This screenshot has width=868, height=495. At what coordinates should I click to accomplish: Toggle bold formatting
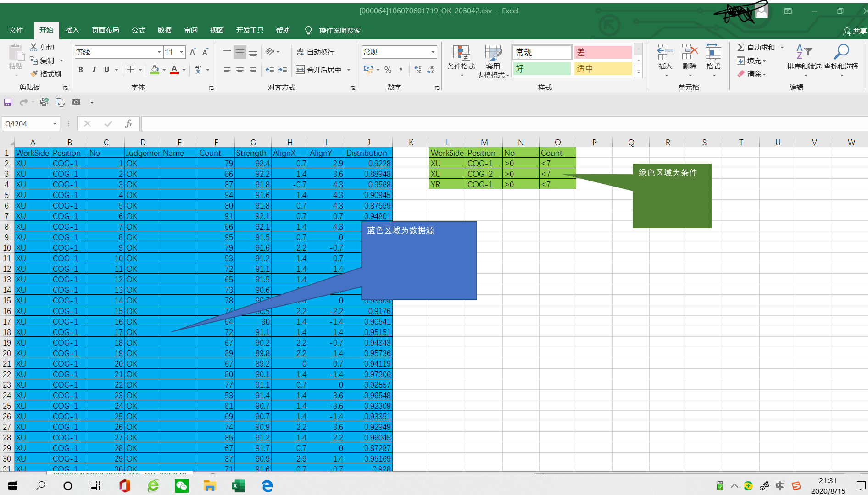point(81,70)
